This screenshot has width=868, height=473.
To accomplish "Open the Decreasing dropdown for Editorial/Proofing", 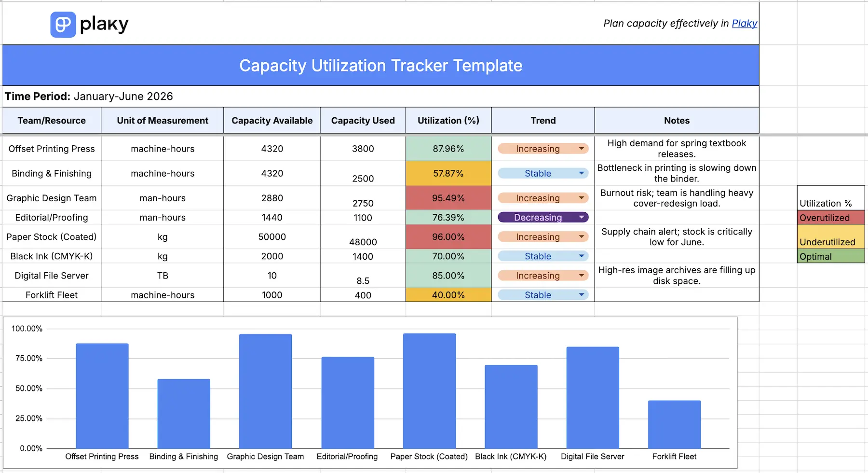I will (x=542, y=217).
